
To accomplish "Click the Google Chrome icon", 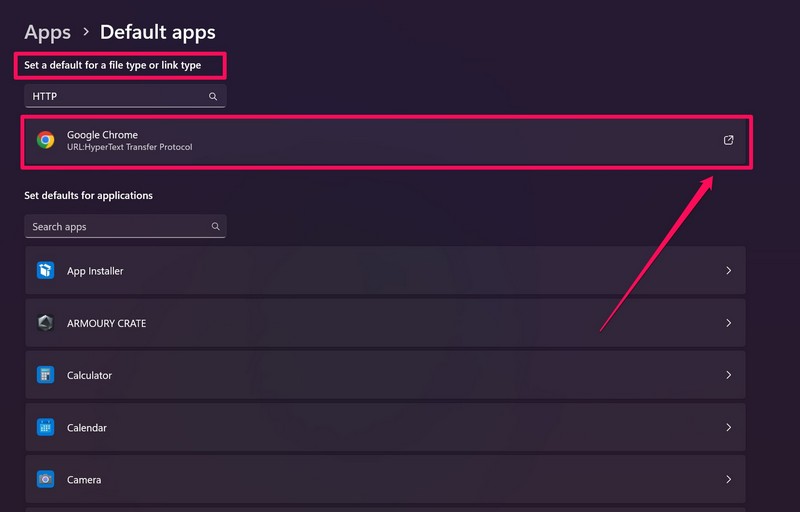I will [45, 140].
